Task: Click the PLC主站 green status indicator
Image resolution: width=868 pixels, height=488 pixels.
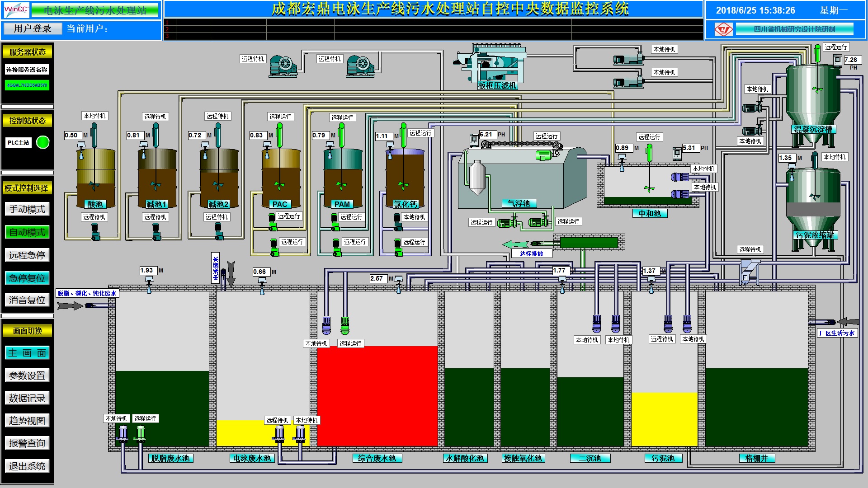Action: (x=42, y=142)
